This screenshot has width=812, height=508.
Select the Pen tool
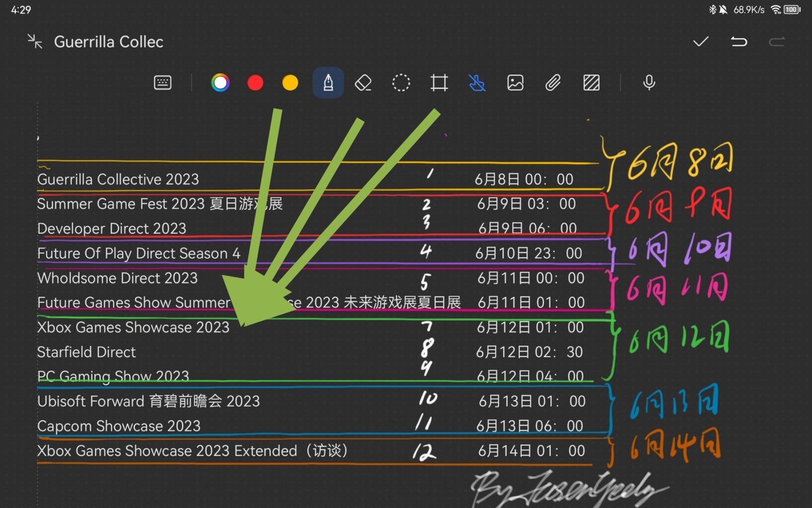pos(328,82)
